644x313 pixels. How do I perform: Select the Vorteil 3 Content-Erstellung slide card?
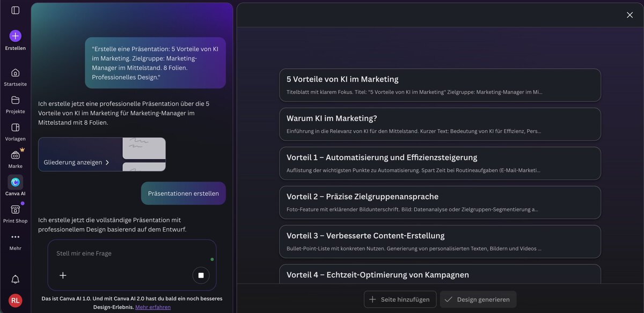tap(440, 241)
